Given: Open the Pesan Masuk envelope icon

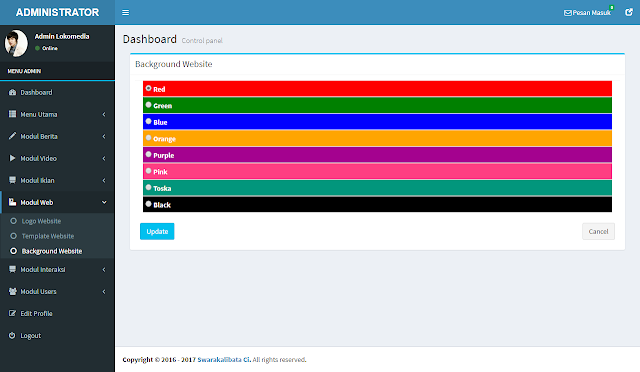Looking at the screenshot, I should pyautogui.click(x=567, y=13).
